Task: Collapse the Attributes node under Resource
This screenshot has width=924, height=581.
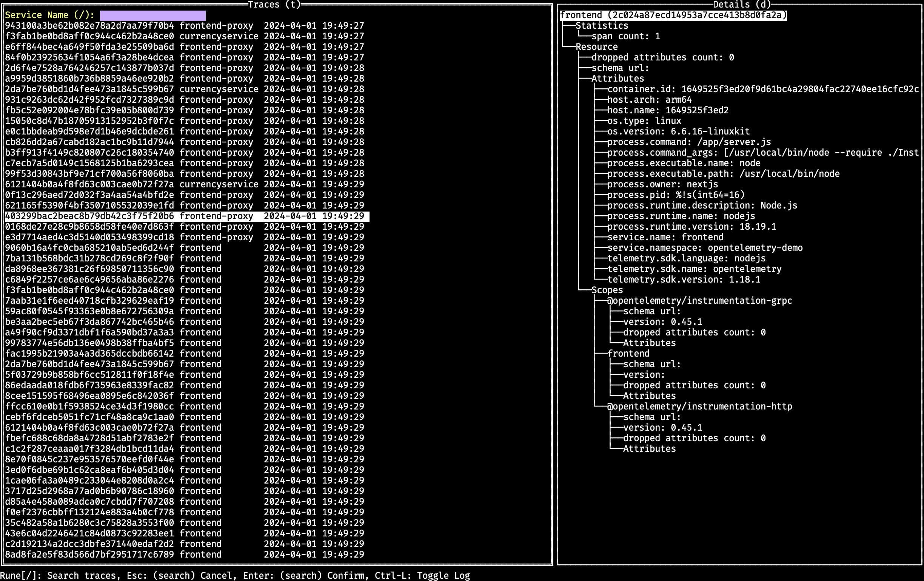Action: [618, 79]
